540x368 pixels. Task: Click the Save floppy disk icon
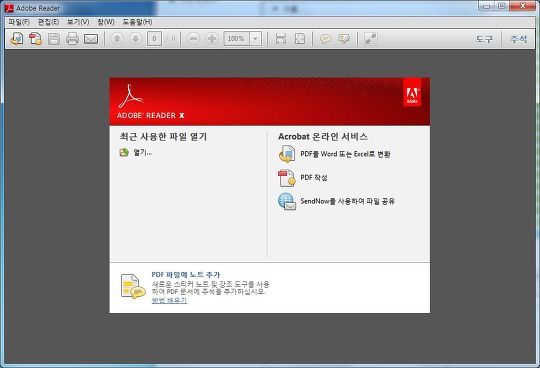pos(54,39)
